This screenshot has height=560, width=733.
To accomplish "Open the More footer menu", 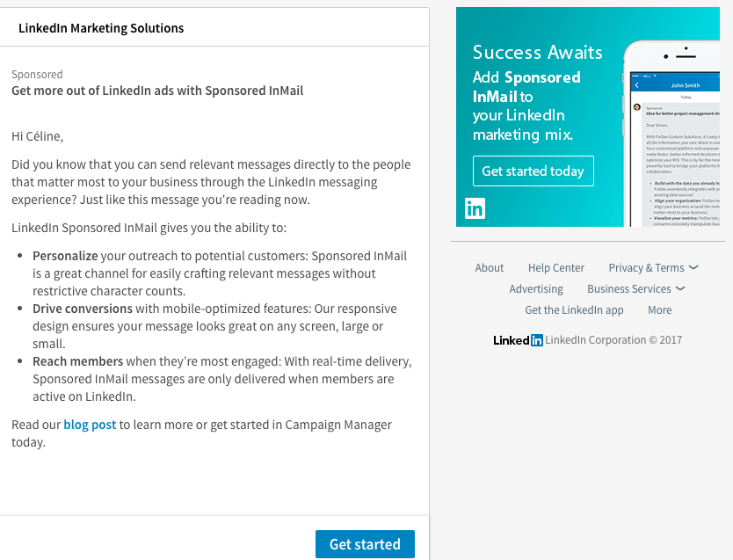I will [659, 310].
